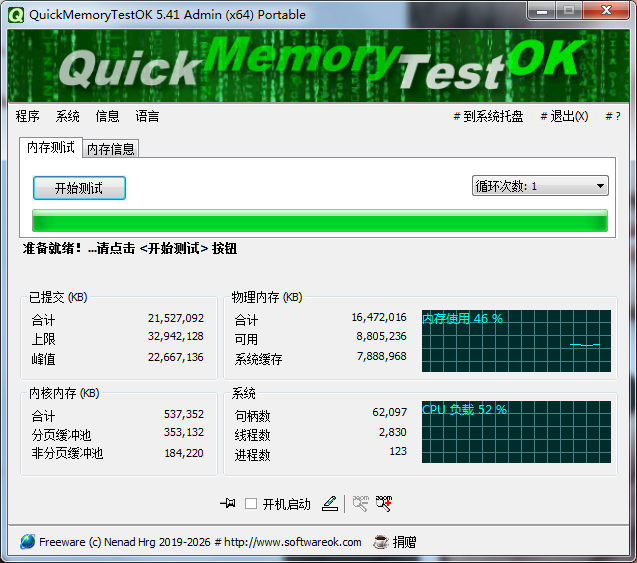The image size is (637, 563).
Task: Open the 循环次数 dropdown list
Action: (540, 186)
